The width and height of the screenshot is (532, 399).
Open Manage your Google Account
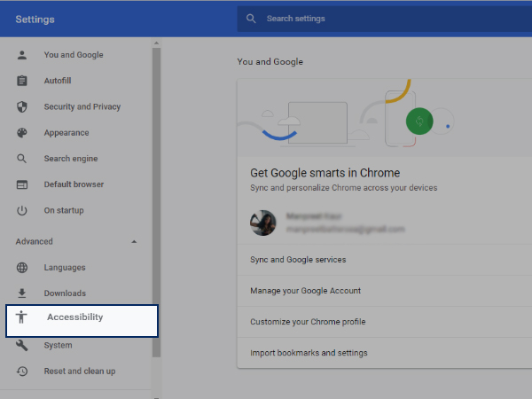tap(305, 291)
